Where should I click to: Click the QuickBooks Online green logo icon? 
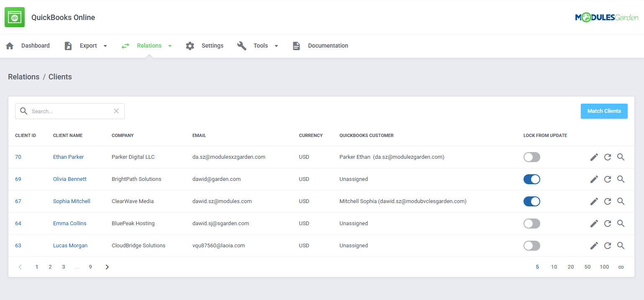point(15,17)
